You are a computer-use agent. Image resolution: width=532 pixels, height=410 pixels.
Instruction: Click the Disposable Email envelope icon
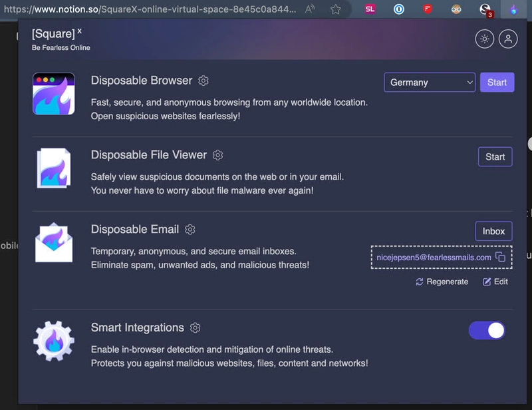(x=54, y=242)
